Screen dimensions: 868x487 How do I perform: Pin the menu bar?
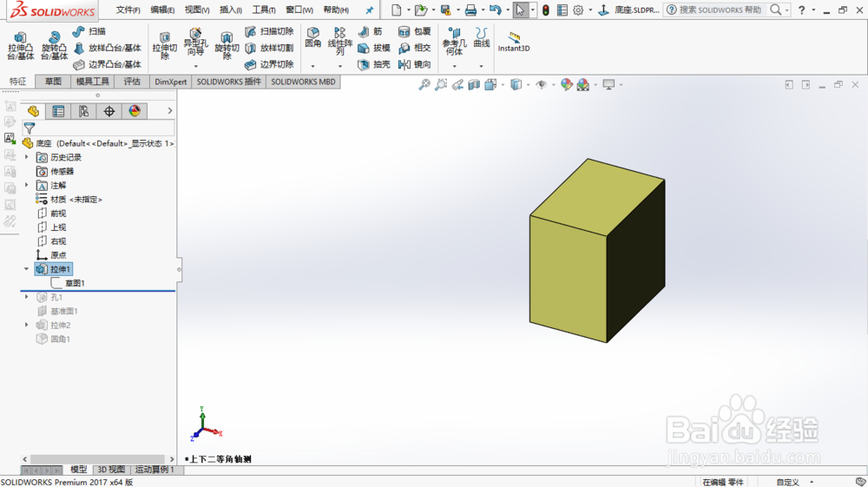369,10
